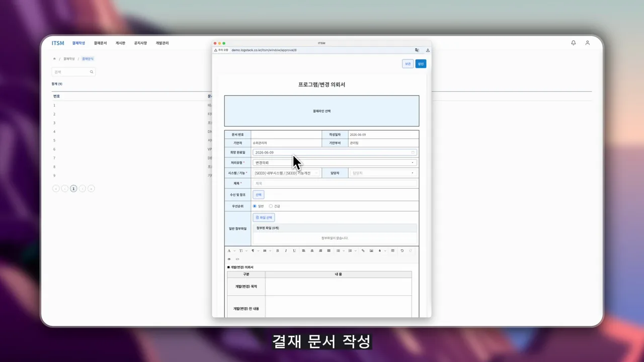The height and width of the screenshot is (362, 644).
Task: Open notifications bell in main ITSM window
Action: tap(574, 43)
